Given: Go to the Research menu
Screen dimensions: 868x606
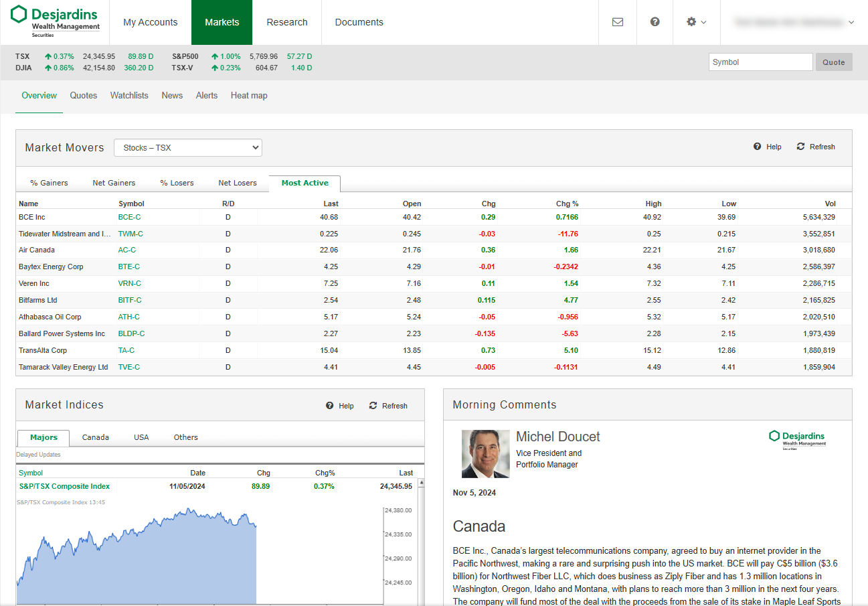Looking at the screenshot, I should point(287,22).
